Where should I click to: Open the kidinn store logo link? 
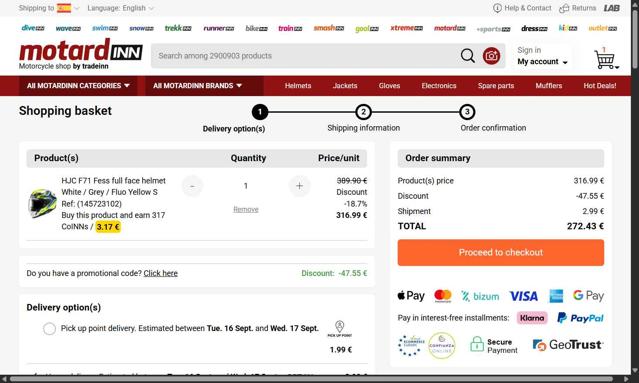pyautogui.click(x=568, y=28)
